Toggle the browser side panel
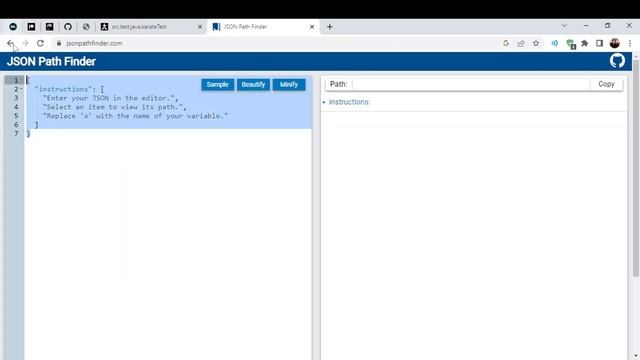 click(599, 43)
